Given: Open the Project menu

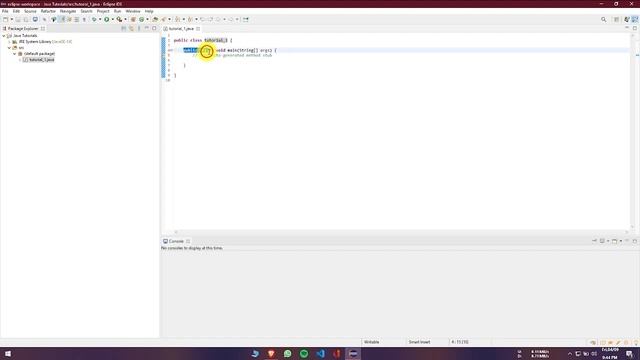Looking at the screenshot, I should coord(103,11).
